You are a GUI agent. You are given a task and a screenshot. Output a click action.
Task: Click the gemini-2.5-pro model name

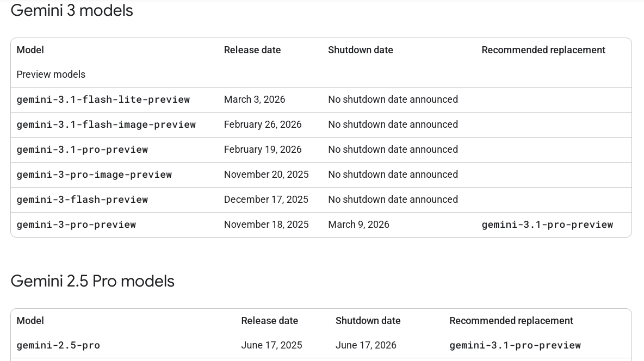point(58,345)
